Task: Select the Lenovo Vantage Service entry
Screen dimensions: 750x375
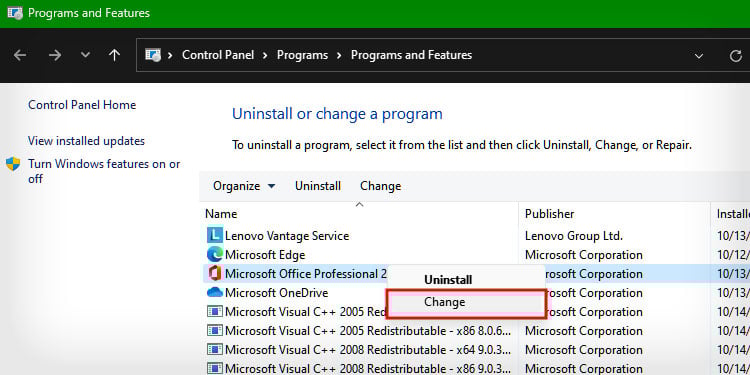Action: pyautogui.click(x=287, y=236)
